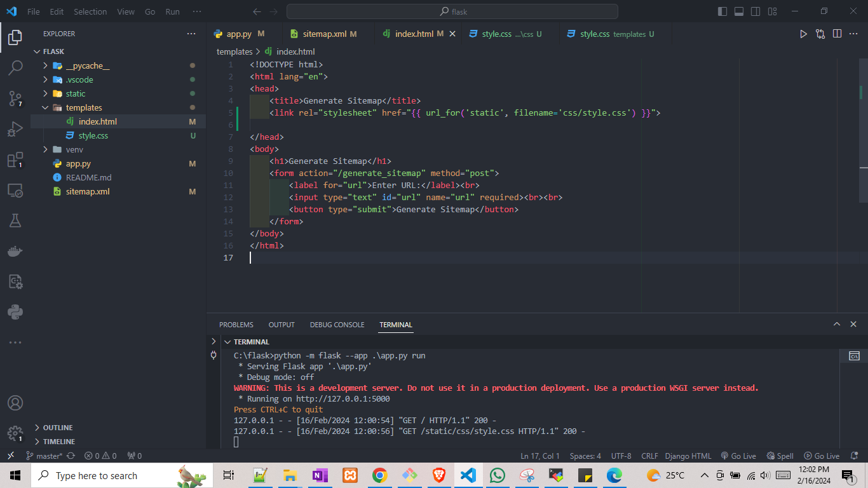Open the Accounts menu icon

click(15, 403)
